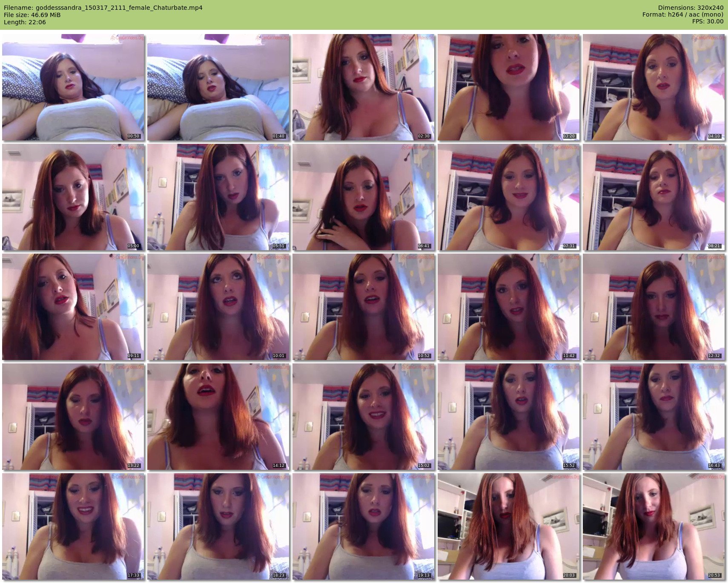
Task: Open the 02:30 thumbnail frame
Action: pyautogui.click(x=364, y=87)
